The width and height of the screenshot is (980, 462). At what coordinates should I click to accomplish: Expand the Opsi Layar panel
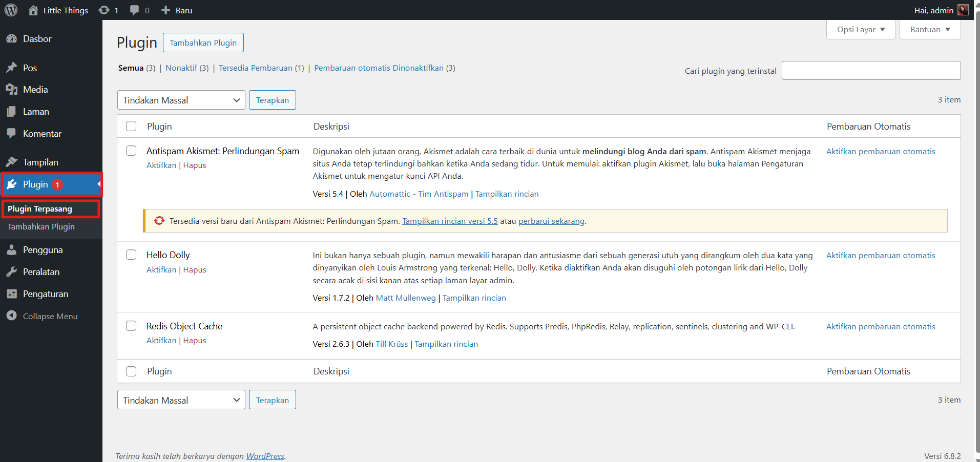pos(860,29)
